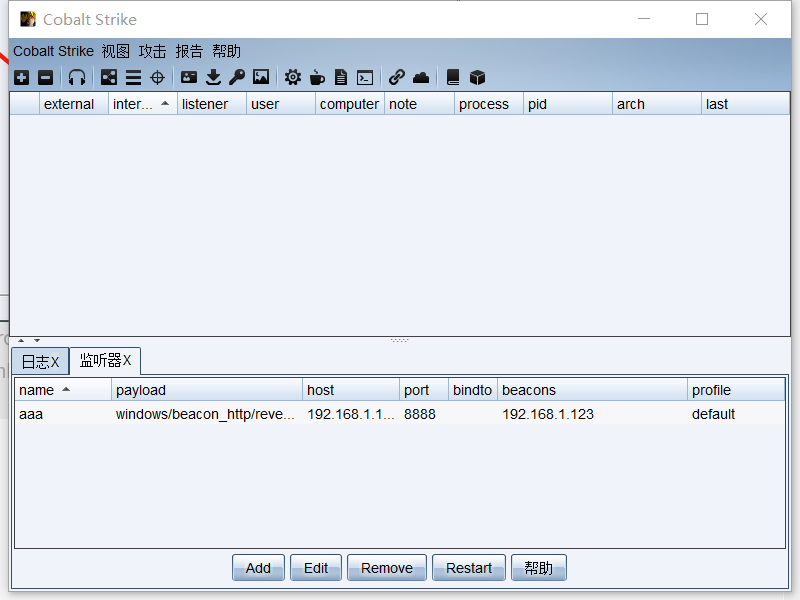Click the Restart listener button
The width and height of the screenshot is (800, 600).
point(469,568)
